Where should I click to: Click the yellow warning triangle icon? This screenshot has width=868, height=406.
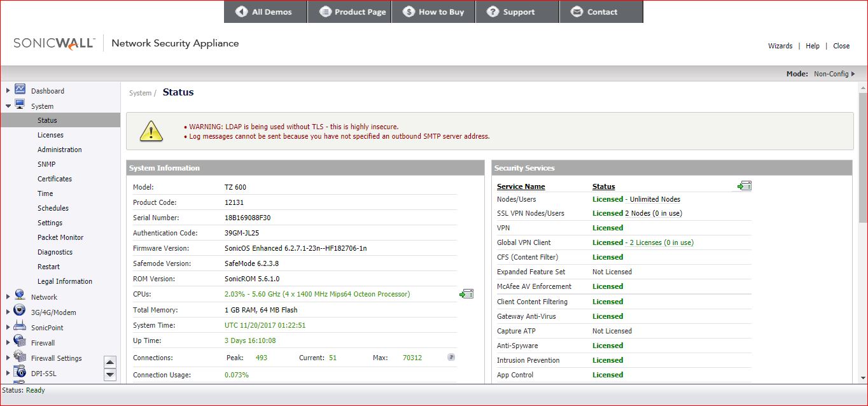(151, 130)
